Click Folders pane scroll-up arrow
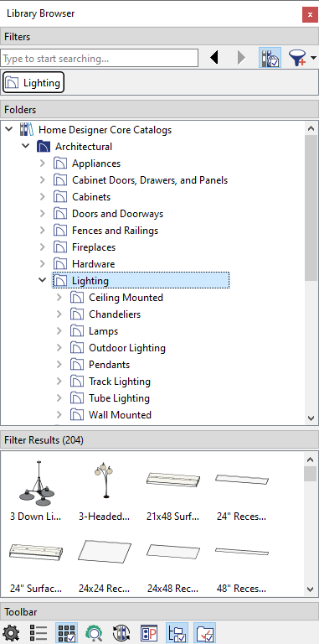 [x=311, y=128]
